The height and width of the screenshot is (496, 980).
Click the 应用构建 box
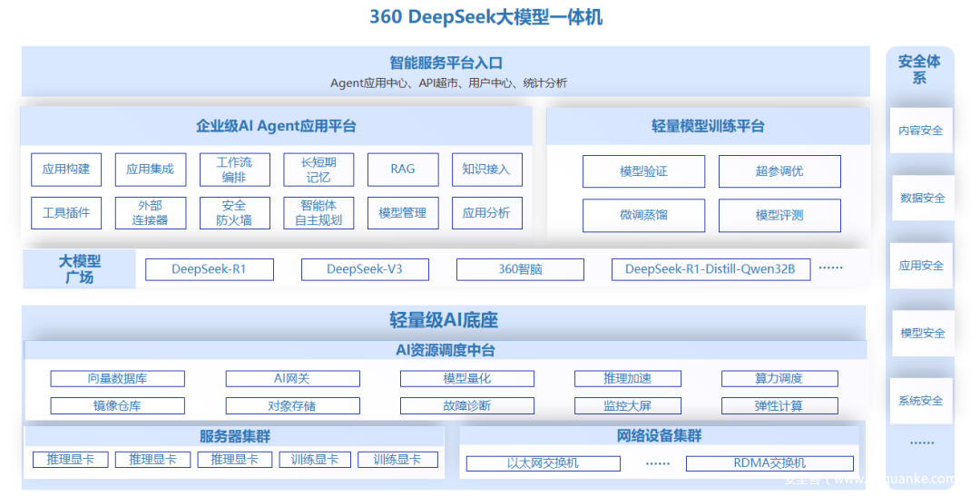click(66, 170)
